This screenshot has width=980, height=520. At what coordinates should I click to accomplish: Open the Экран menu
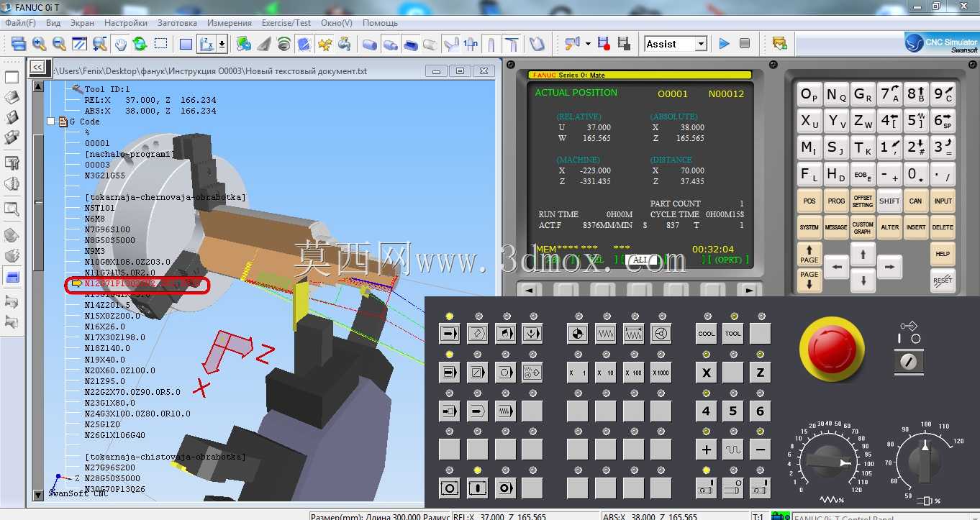pyautogui.click(x=82, y=23)
